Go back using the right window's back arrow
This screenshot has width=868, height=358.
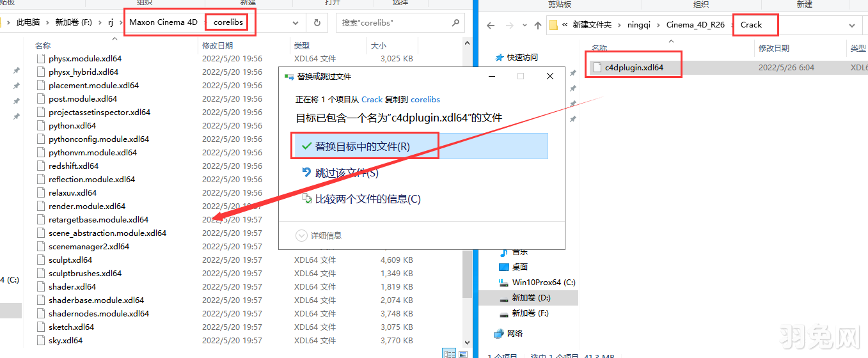pyautogui.click(x=491, y=26)
